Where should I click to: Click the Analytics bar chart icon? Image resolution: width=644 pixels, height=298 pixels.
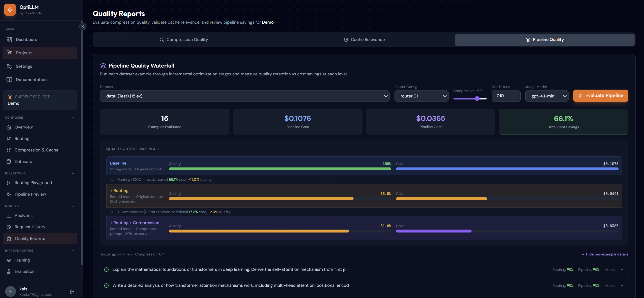point(9,215)
